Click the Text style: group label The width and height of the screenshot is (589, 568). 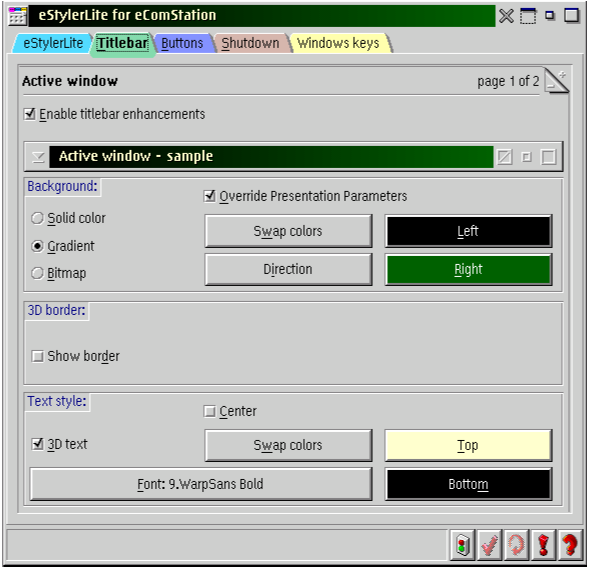[x=57, y=401]
